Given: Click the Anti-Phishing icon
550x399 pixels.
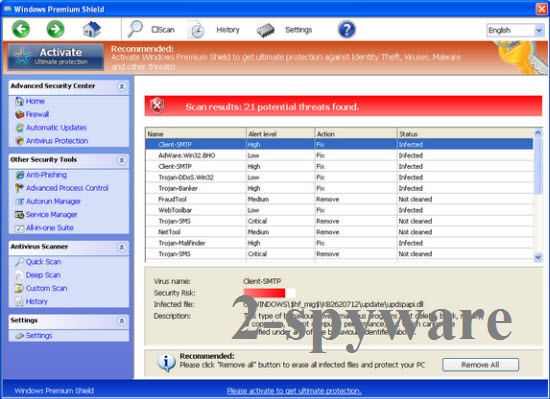Looking at the screenshot, I should 20,175.
